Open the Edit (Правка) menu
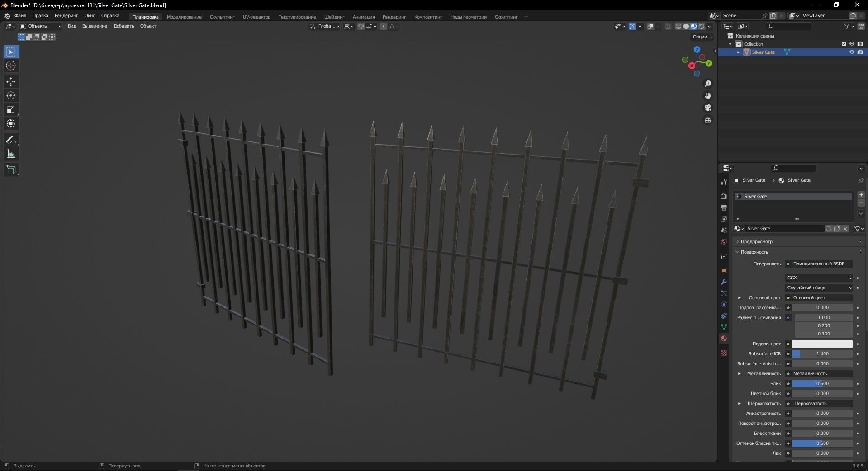Viewport: 868px width, 471px height. click(40, 15)
